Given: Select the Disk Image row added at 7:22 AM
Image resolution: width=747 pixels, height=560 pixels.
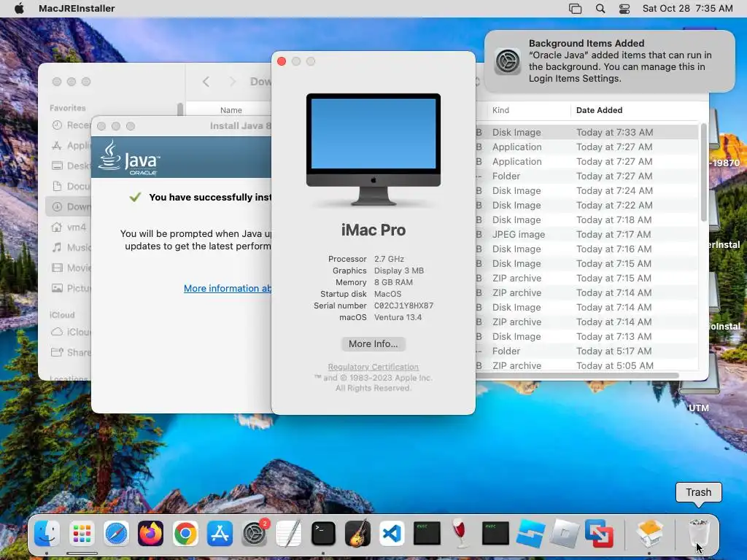Looking at the screenshot, I should point(587,205).
